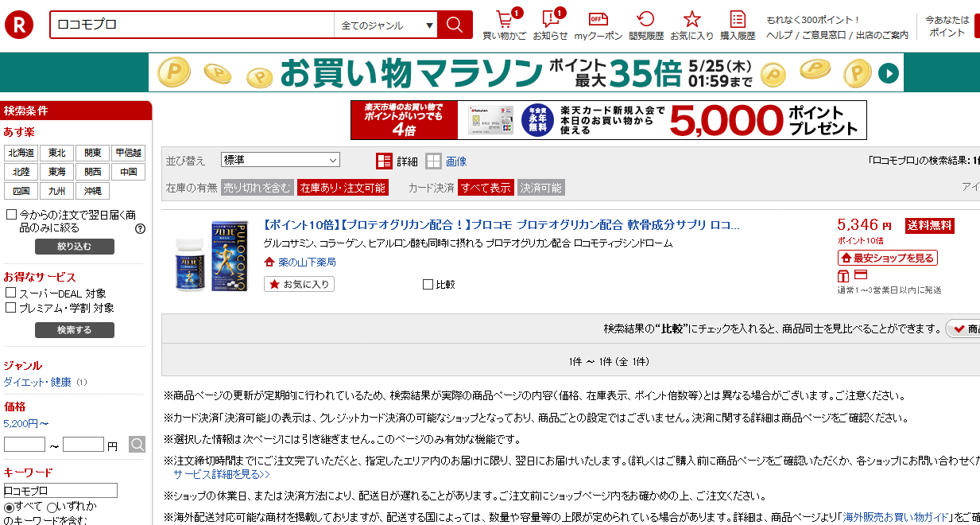Open the myクーポン coupon icon
The width and height of the screenshot is (980, 525).
598,20
